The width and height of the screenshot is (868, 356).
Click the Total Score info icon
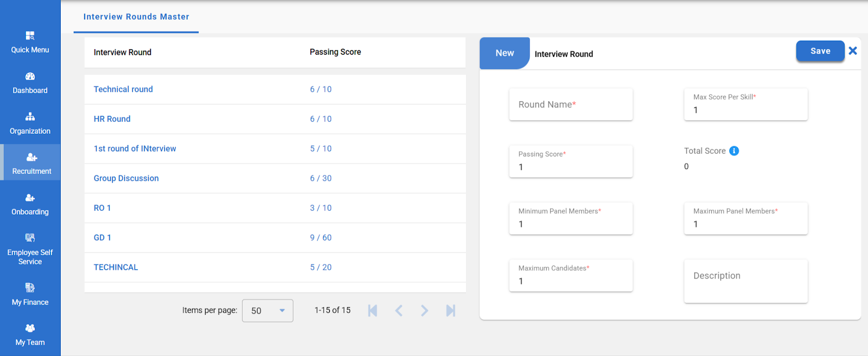[x=734, y=151]
